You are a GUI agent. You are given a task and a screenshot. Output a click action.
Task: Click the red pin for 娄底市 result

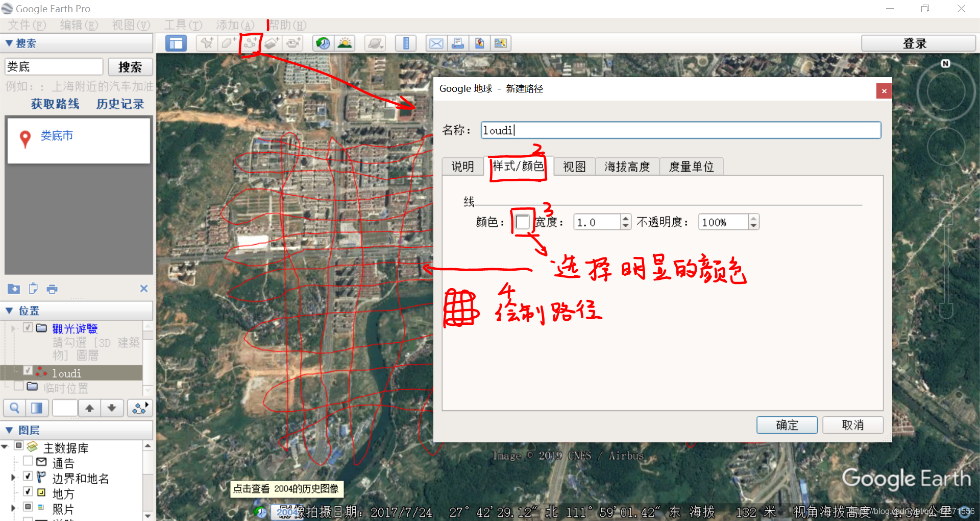[x=24, y=139]
